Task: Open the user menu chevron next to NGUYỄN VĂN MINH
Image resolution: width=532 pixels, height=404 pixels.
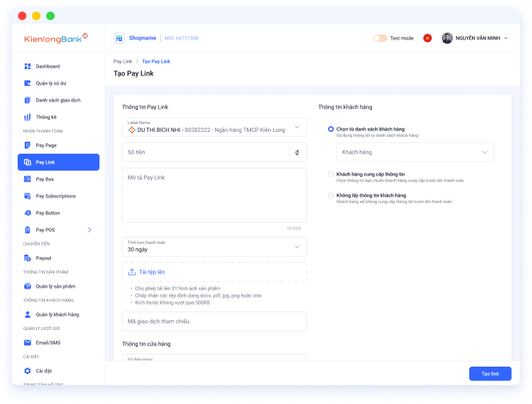Action: pyautogui.click(x=506, y=38)
